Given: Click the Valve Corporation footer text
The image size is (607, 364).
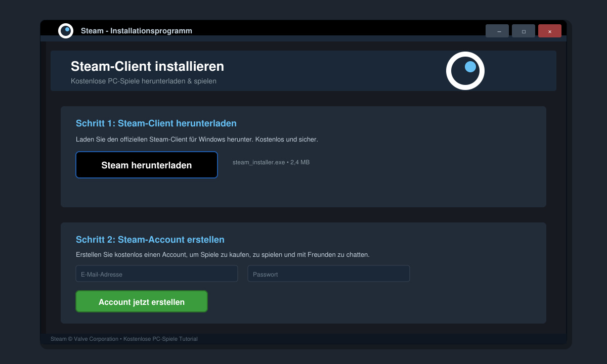Looking at the screenshot, I should [124, 339].
